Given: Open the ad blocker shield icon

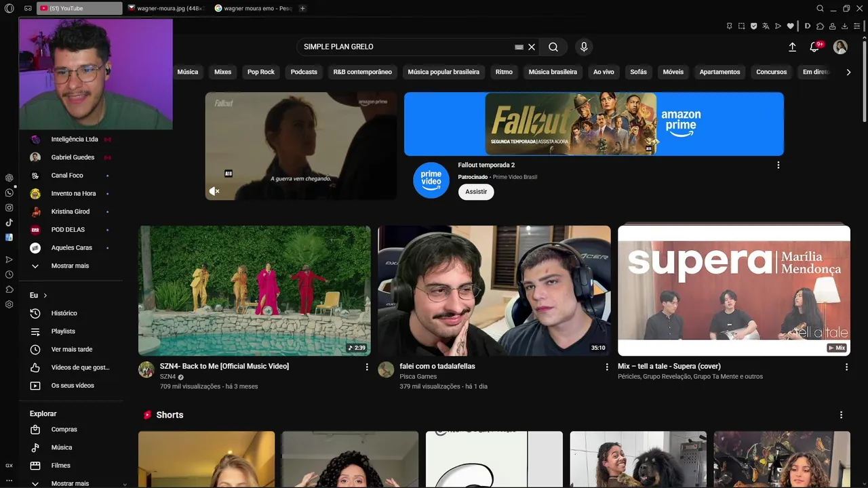Looking at the screenshot, I should pyautogui.click(x=753, y=26).
